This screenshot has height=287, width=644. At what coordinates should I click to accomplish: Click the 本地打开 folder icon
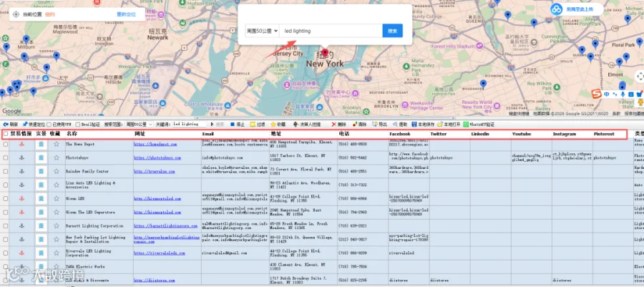(x=440, y=124)
